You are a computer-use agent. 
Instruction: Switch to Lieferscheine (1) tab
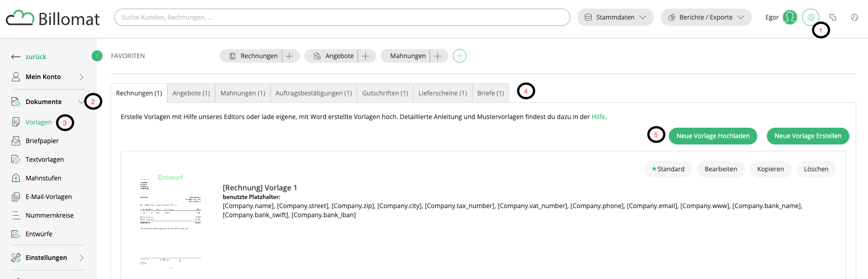[x=443, y=93]
